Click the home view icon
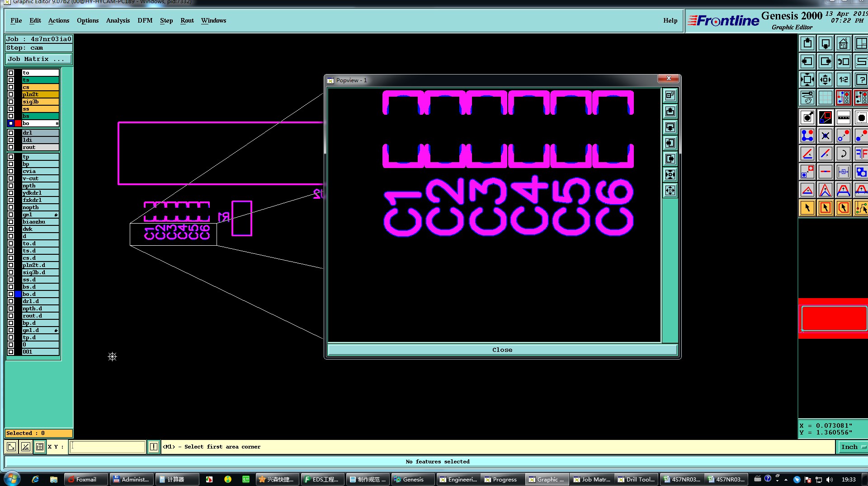The image size is (868, 486). pyautogui.click(x=844, y=43)
